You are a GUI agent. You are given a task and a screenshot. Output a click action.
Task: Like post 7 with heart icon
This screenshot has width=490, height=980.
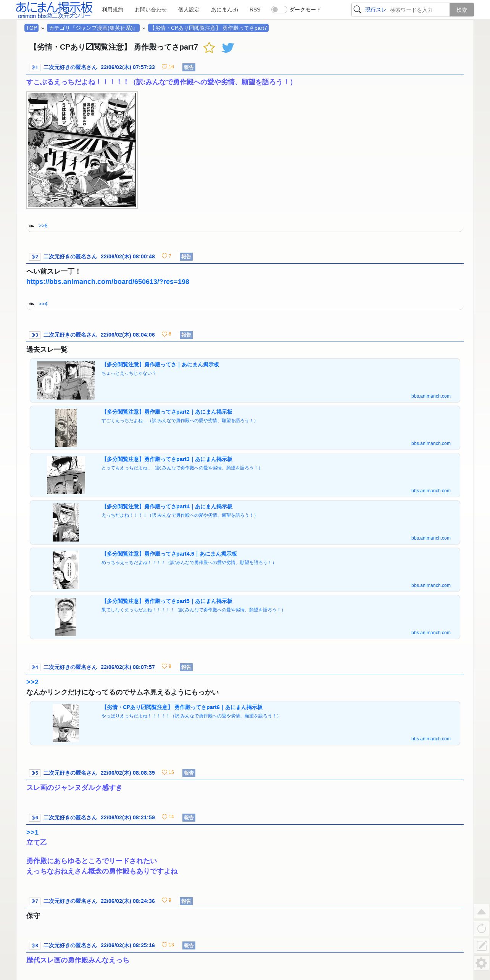164,901
